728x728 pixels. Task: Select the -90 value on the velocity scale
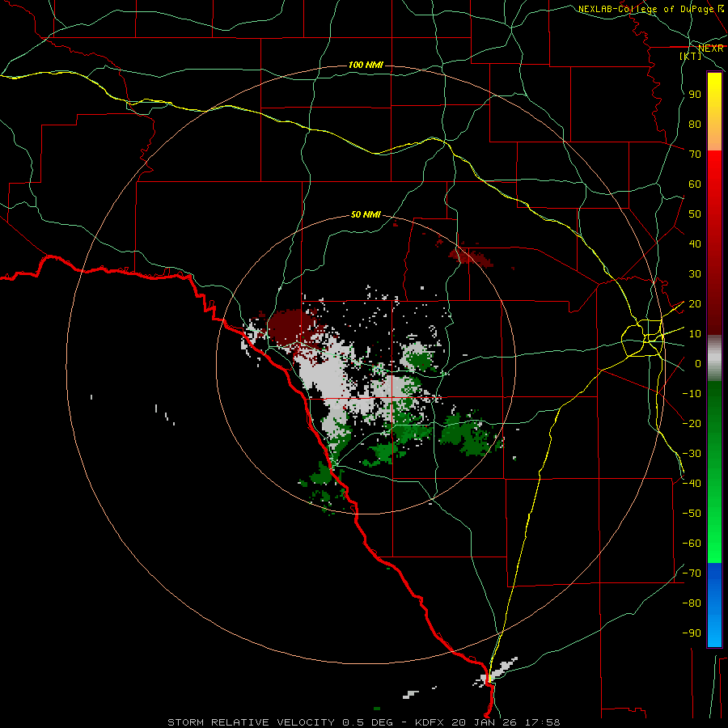coord(692,633)
